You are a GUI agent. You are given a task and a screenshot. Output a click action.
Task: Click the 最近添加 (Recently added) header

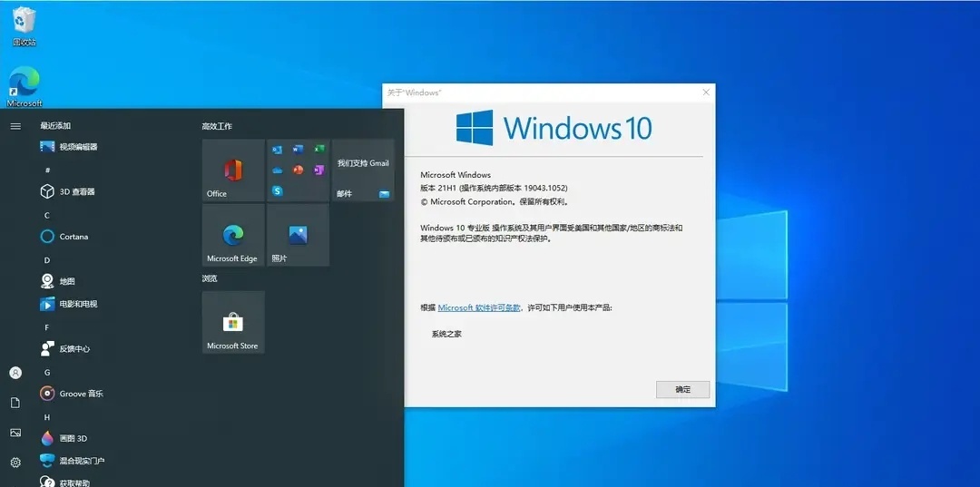tap(55, 125)
